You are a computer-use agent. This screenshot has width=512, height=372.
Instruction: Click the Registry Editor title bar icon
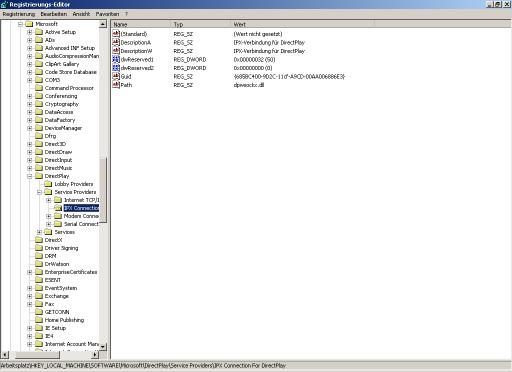(x=4, y=4)
